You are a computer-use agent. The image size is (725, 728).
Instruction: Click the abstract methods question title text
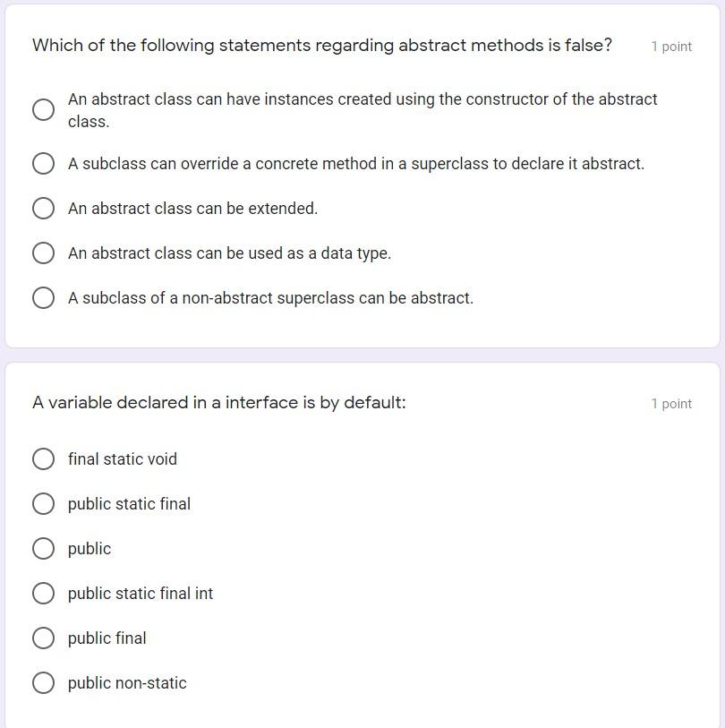(322, 45)
